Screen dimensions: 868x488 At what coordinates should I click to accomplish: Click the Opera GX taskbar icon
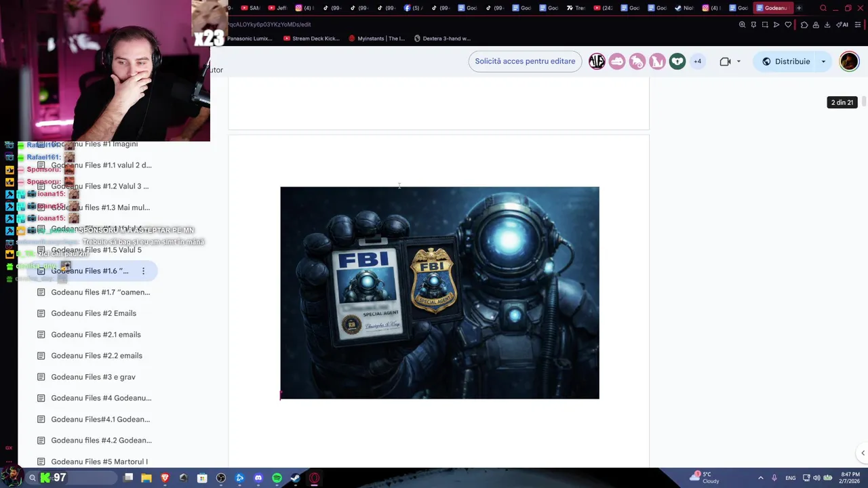click(314, 478)
